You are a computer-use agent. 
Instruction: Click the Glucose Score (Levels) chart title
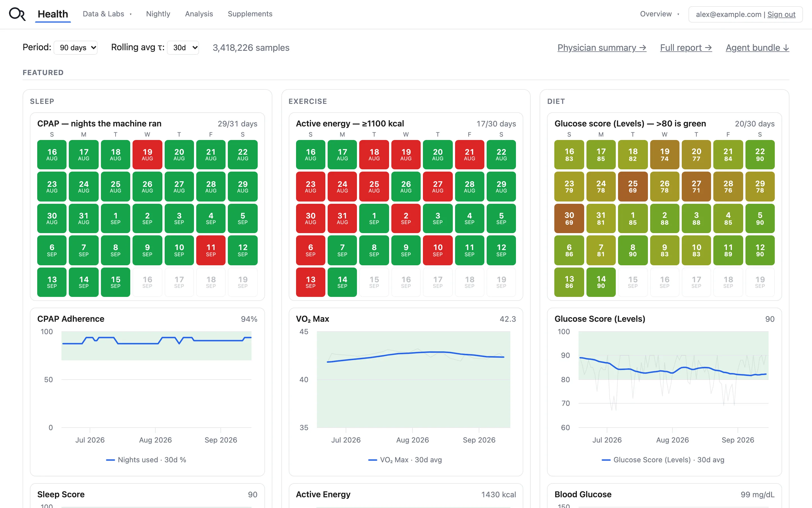[x=600, y=319]
